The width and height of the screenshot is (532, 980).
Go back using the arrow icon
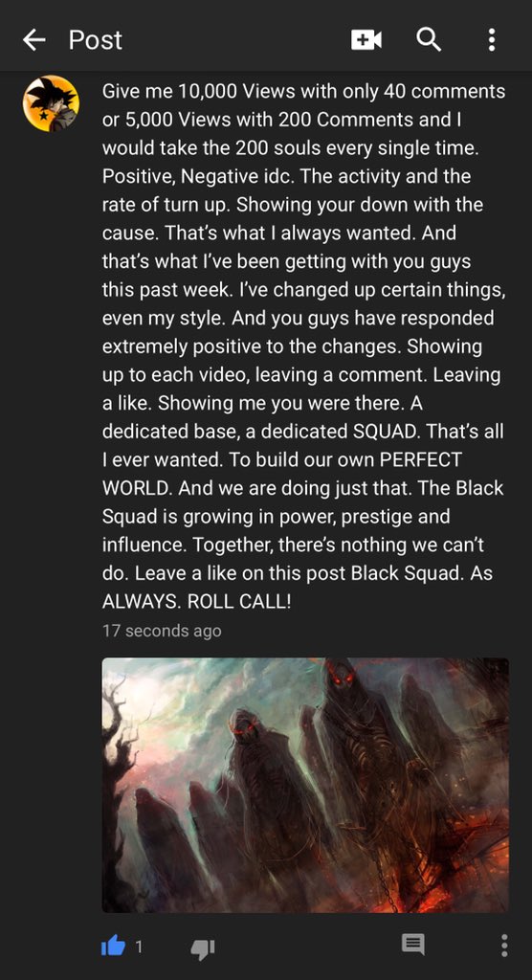[33, 40]
